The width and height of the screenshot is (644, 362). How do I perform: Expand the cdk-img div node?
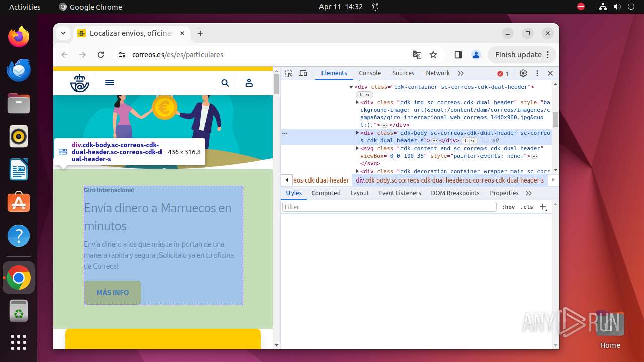357,103
